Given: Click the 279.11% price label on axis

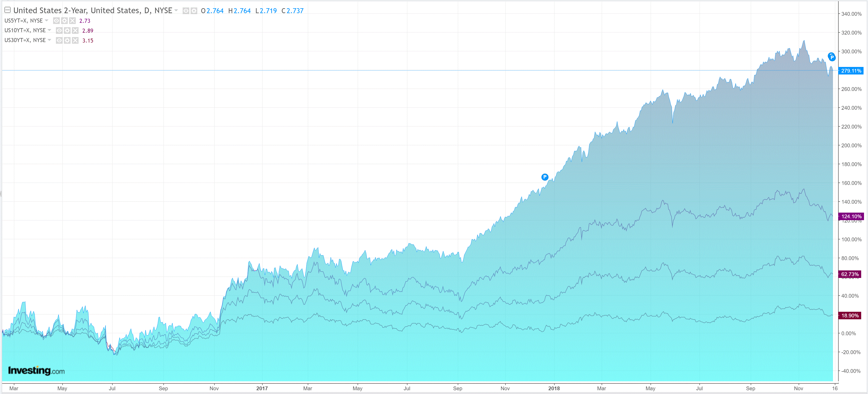Looking at the screenshot, I should 850,71.
